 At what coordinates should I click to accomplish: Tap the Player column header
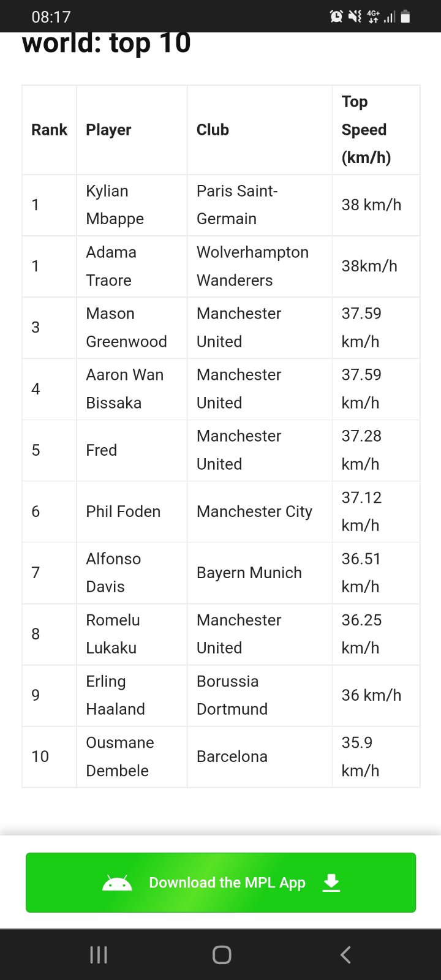[109, 130]
